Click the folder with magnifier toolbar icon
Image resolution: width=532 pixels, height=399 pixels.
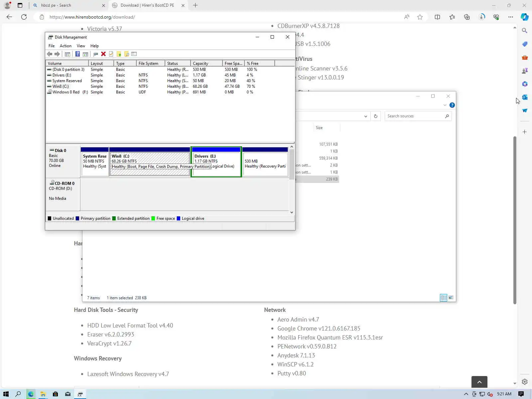tap(126, 54)
